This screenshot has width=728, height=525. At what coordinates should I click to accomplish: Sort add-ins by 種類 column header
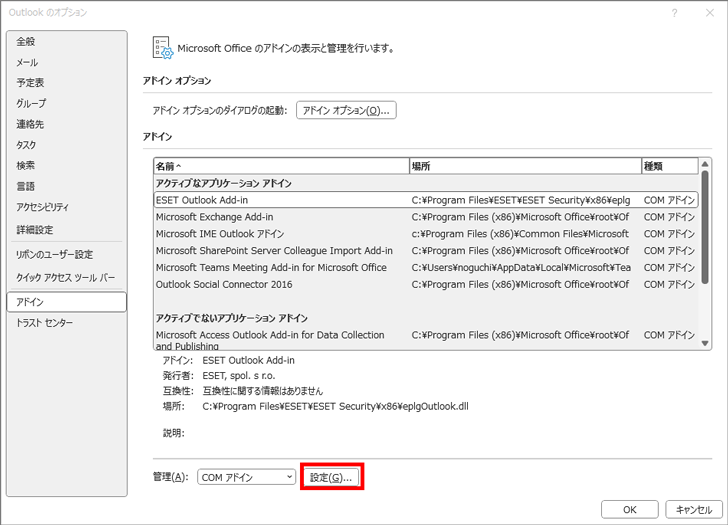pyautogui.click(x=670, y=166)
